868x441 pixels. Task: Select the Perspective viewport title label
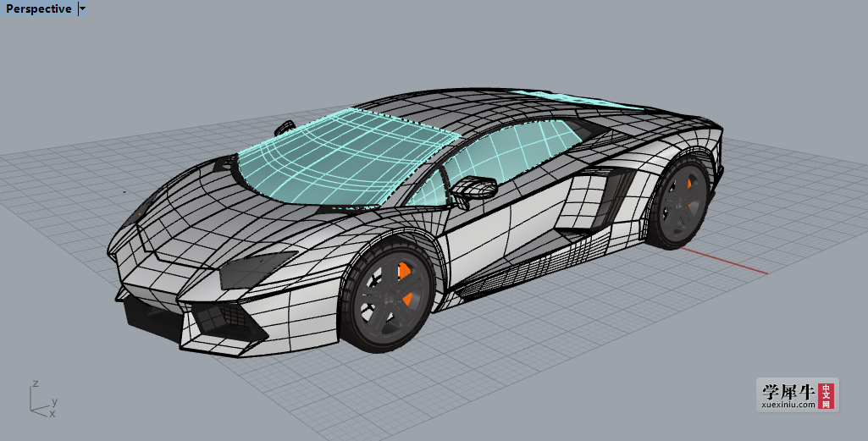(x=39, y=8)
